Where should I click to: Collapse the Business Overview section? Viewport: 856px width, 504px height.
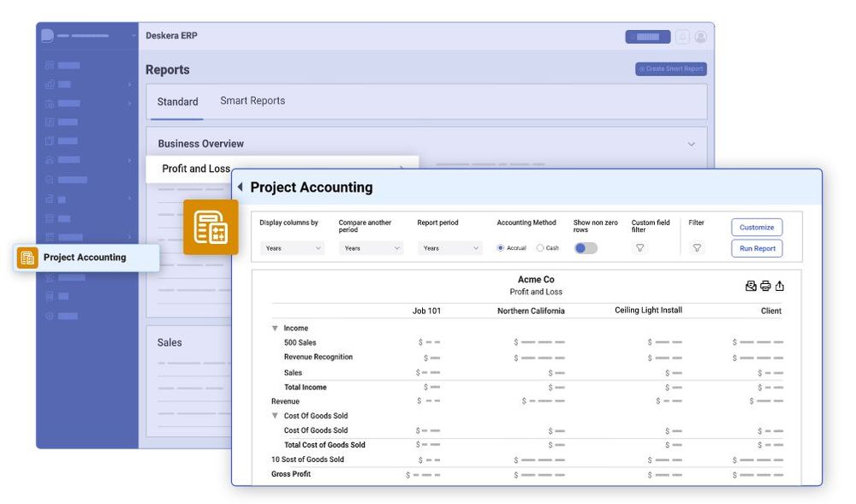click(x=692, y=144)
